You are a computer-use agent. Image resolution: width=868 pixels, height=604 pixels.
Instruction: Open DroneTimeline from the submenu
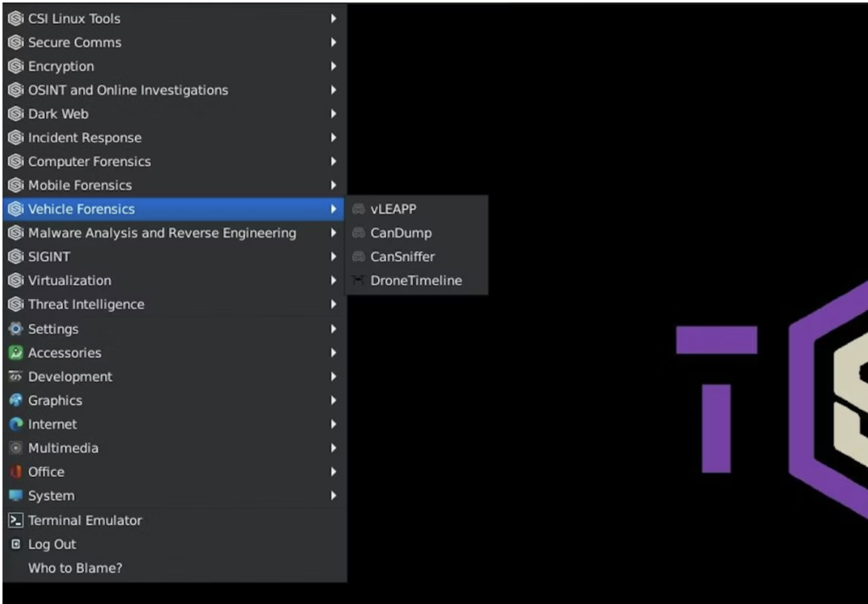tap(417, 280)
